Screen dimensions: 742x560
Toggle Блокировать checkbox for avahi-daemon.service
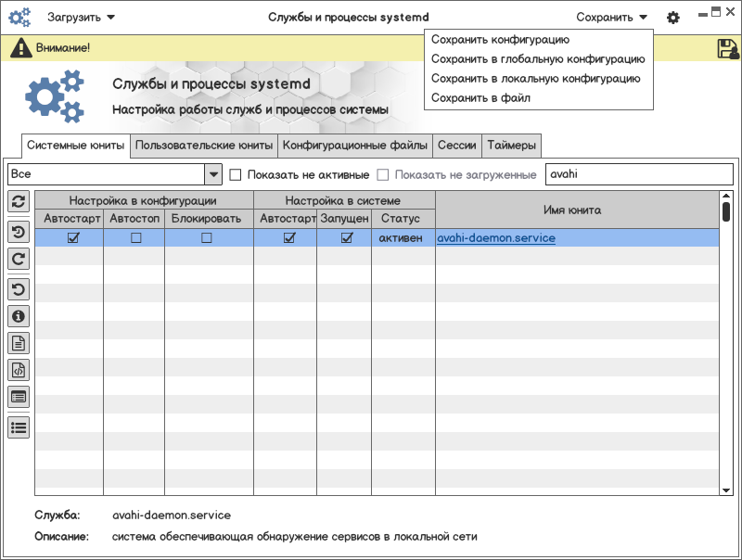tap(207, 238)
